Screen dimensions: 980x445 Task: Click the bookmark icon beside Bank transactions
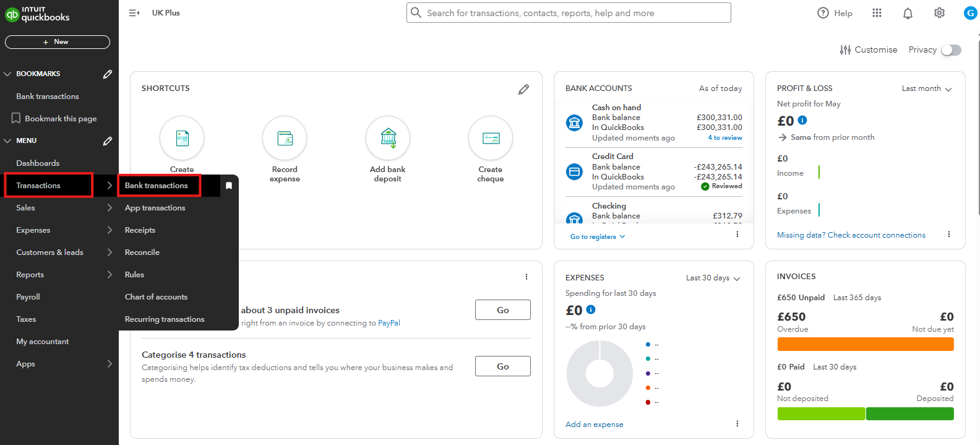coord(229,186)
